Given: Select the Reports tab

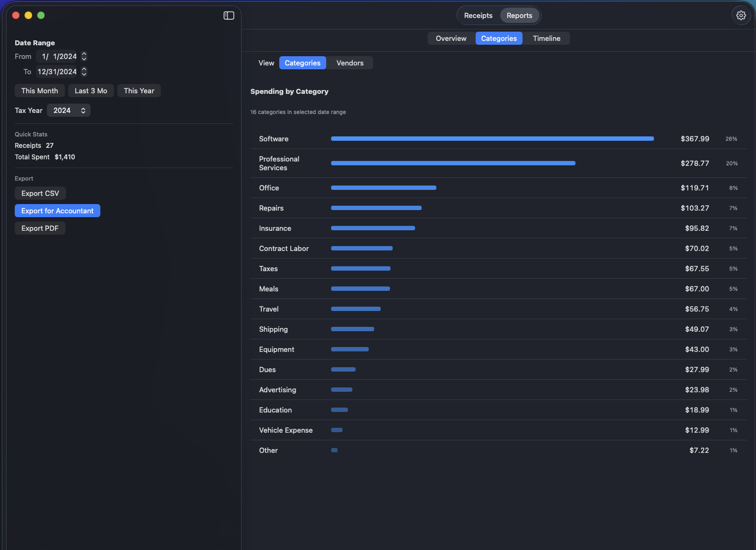Looking at the screenshot, I should tap(519, 16).
